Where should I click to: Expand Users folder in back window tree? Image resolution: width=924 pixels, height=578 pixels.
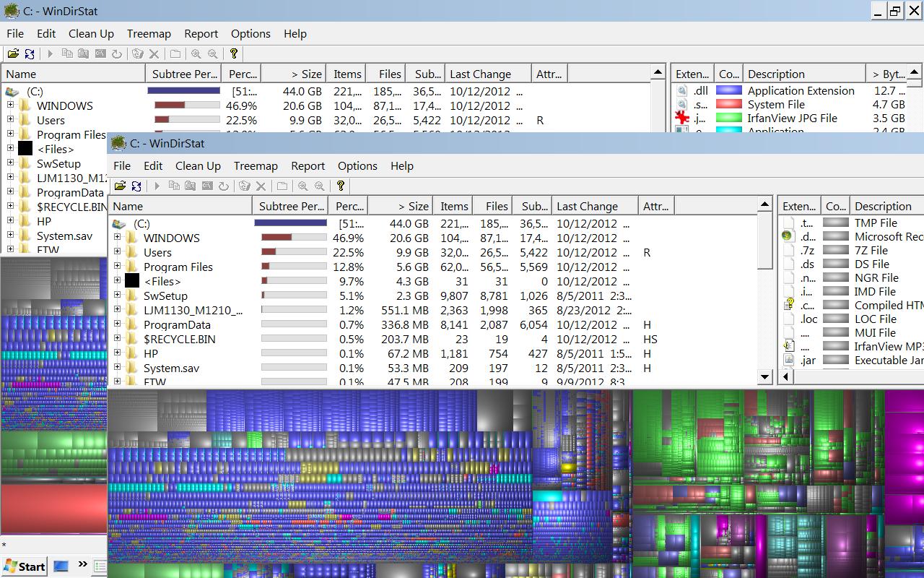point(10,119)
